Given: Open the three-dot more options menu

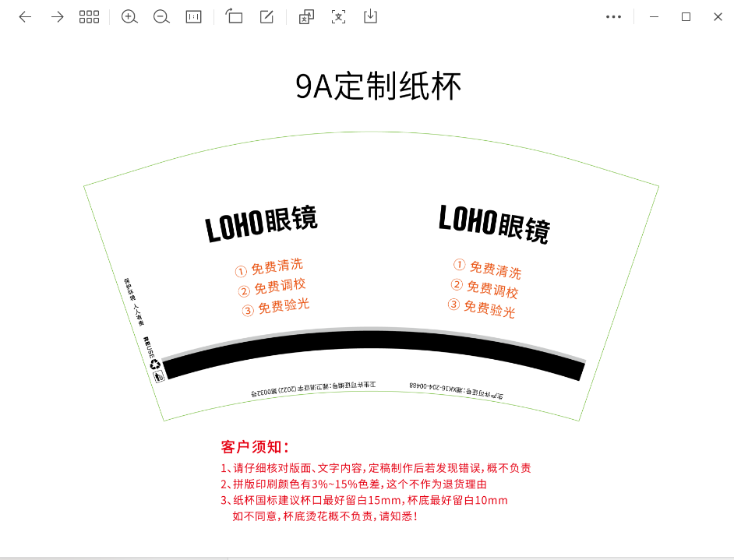Looking at the screenshot, I should point(613,17).
